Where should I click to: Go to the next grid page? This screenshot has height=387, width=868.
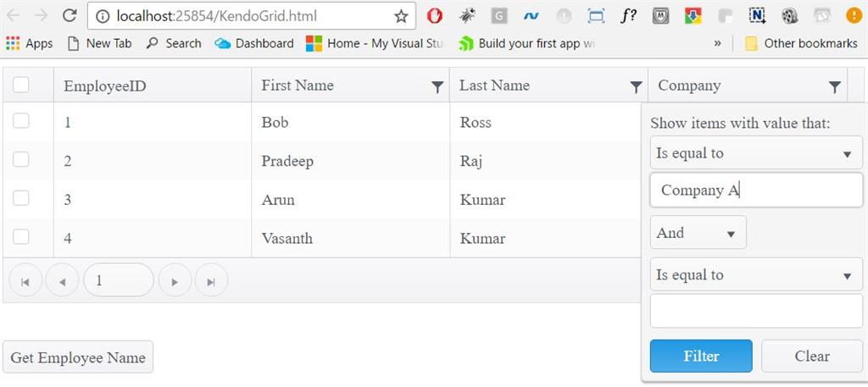tap(175, 281)
